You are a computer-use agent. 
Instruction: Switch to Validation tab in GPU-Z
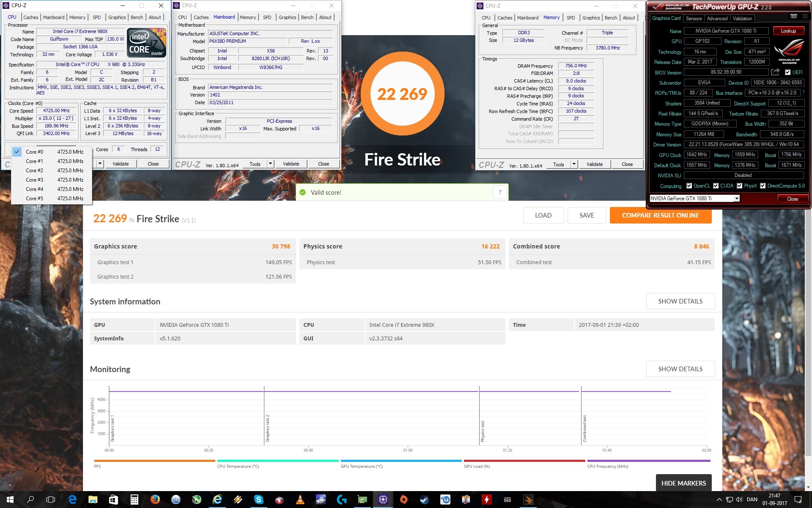(742, 19)
